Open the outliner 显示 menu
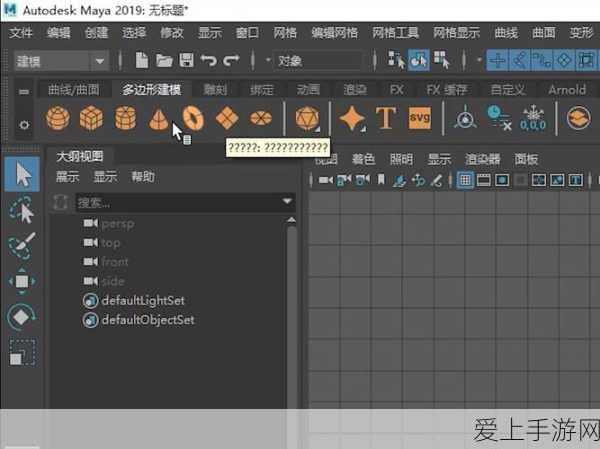 (x=105, y=176)
